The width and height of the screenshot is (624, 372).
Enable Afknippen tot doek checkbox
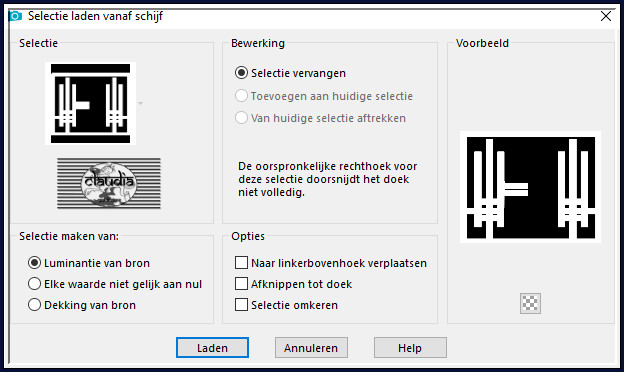[x=241, y=284]
